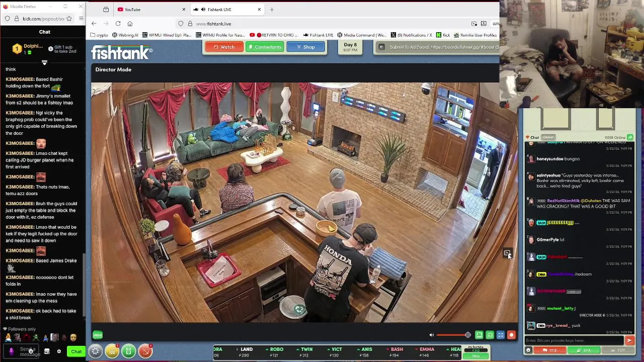Viewport: 644px width, 362px height.
Task: Open the Contestants tab
Action: (x=265, y=47)
